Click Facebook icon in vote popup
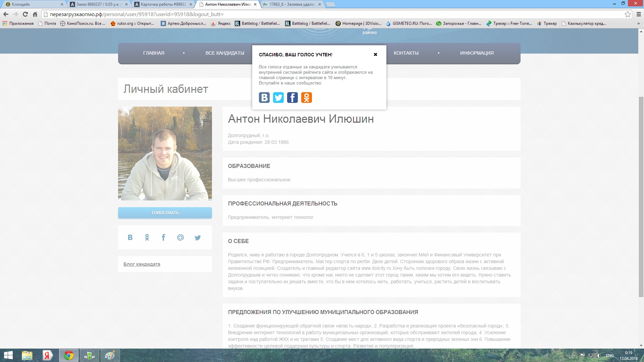 tap(292, 98)
